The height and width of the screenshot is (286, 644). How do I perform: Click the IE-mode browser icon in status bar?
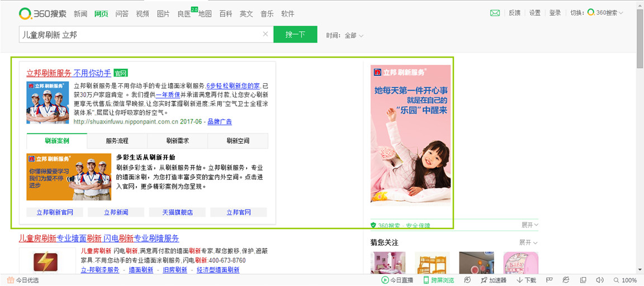(x=566, y=280)
